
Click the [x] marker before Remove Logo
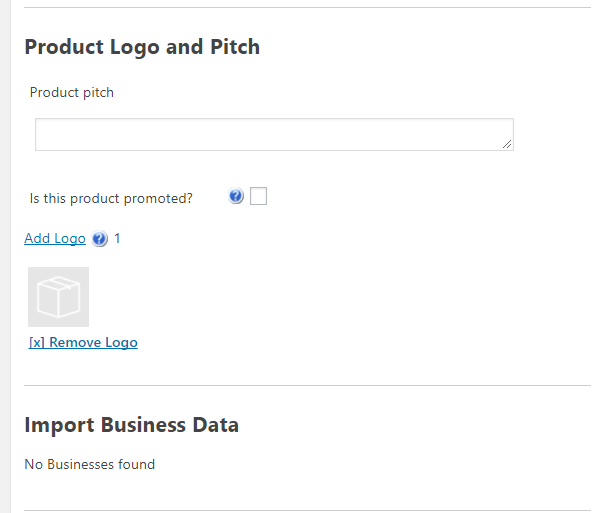pos(37,342)
